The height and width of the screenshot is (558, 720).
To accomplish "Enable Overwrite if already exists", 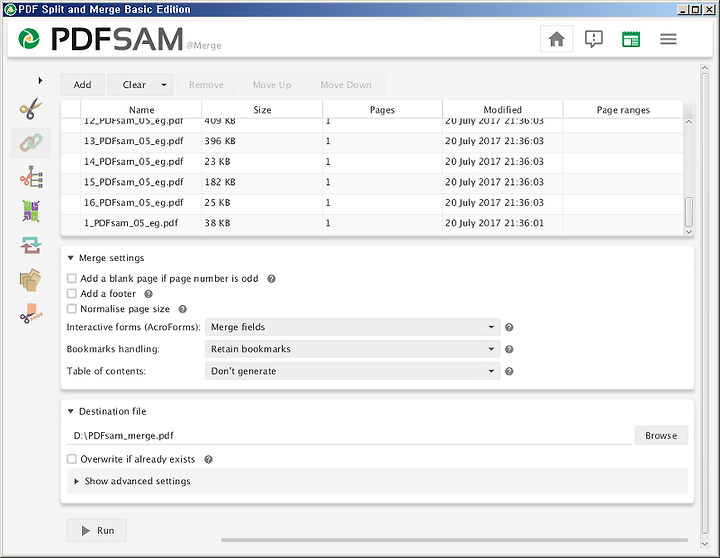I will pos(72,459).
